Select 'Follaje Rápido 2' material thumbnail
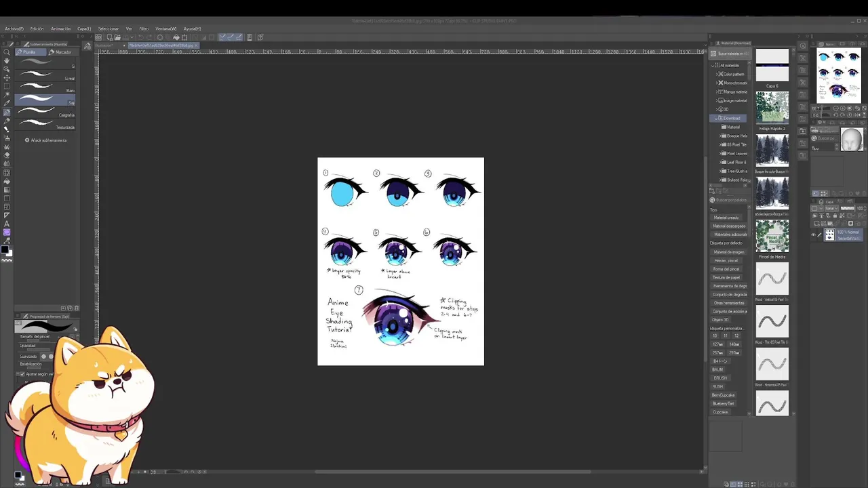The image size is (868, 488). click(x=772, y=108)
